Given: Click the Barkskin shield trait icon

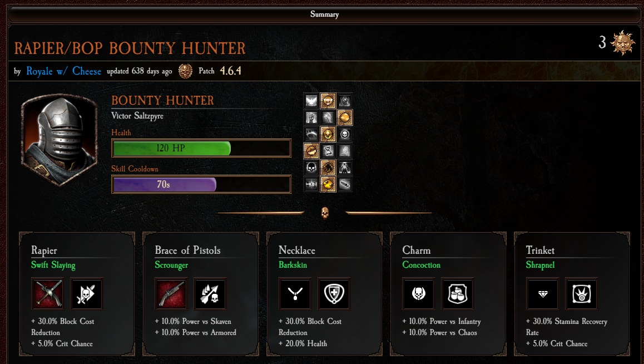Looking at the screenshot, I should point(334,294).
